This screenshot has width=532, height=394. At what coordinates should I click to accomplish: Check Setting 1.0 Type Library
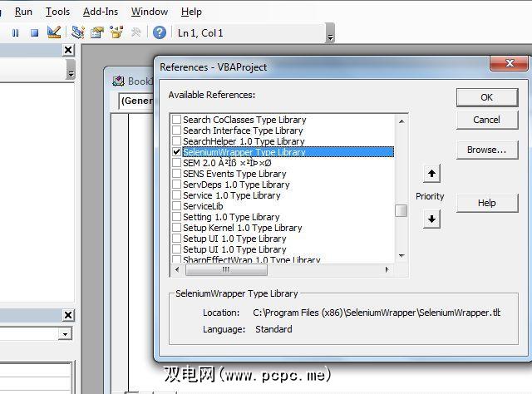point(176,217)
